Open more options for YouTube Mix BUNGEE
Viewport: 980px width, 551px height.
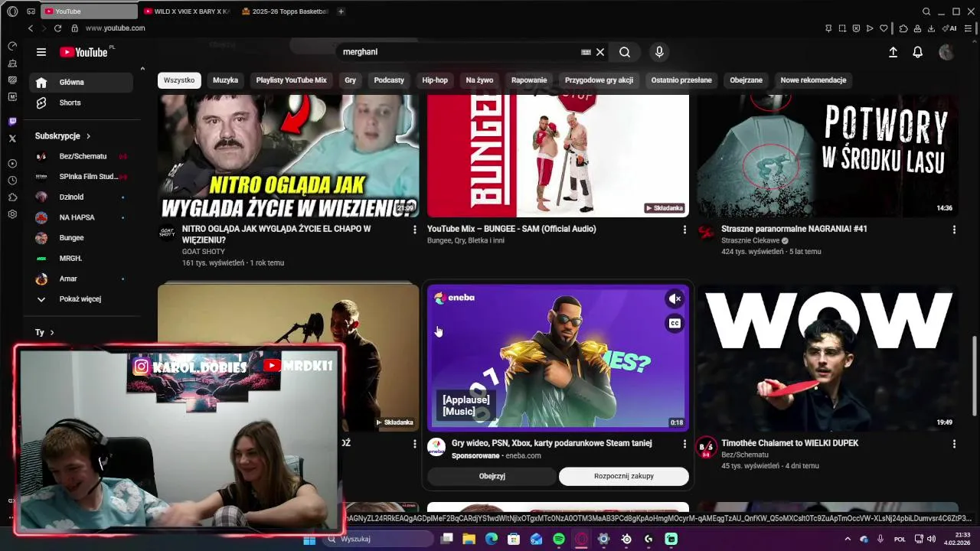pyautogui.click(x=684, y=230)
